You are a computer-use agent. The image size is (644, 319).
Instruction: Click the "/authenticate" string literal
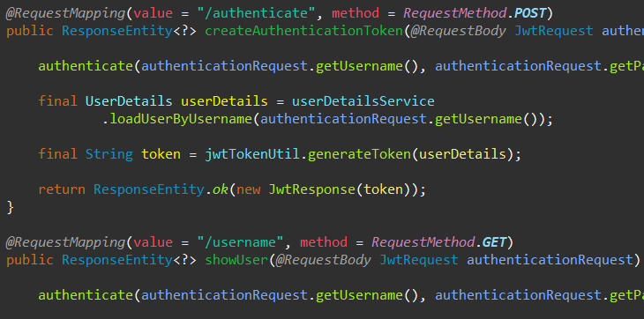256,13
